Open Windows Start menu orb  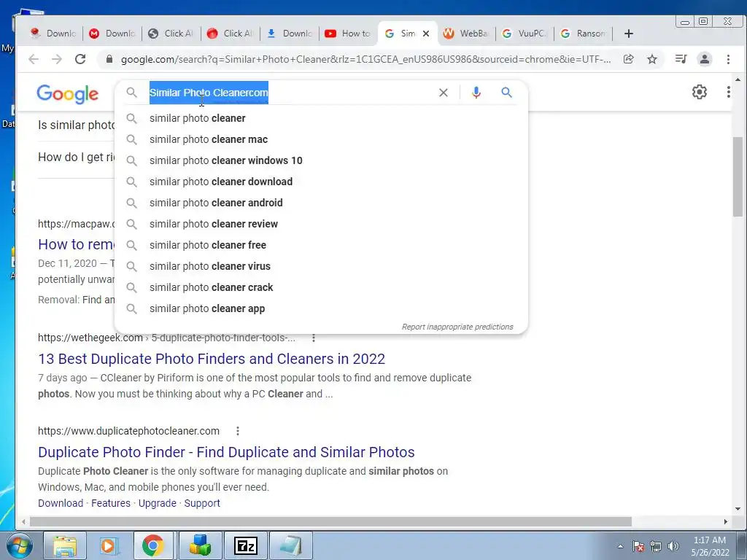19,545
